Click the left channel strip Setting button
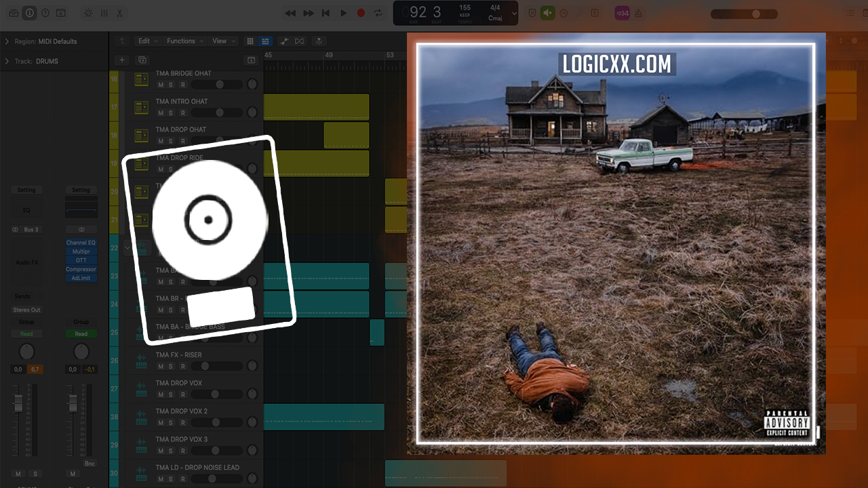Image resolution: width=868 pixels, height=488 pixels. click(26, 190)
